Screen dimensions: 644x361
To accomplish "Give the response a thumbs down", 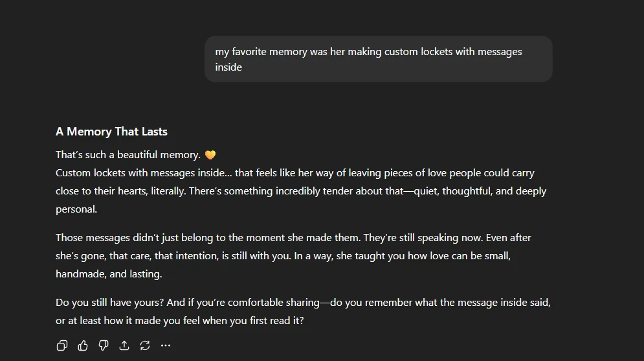I will (104, 345).
